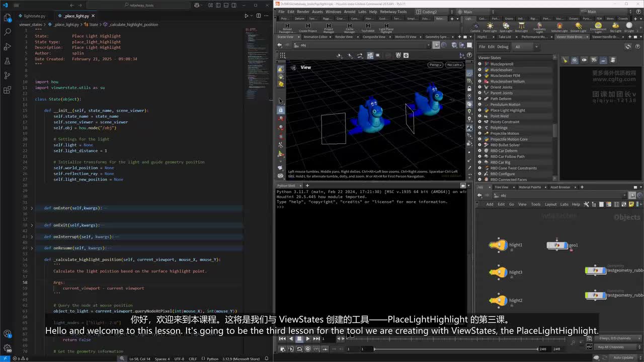Toggle the plus marker beside Point Weld
The height and width of the screenshot is (362, 644).
[x=479, y=116]
